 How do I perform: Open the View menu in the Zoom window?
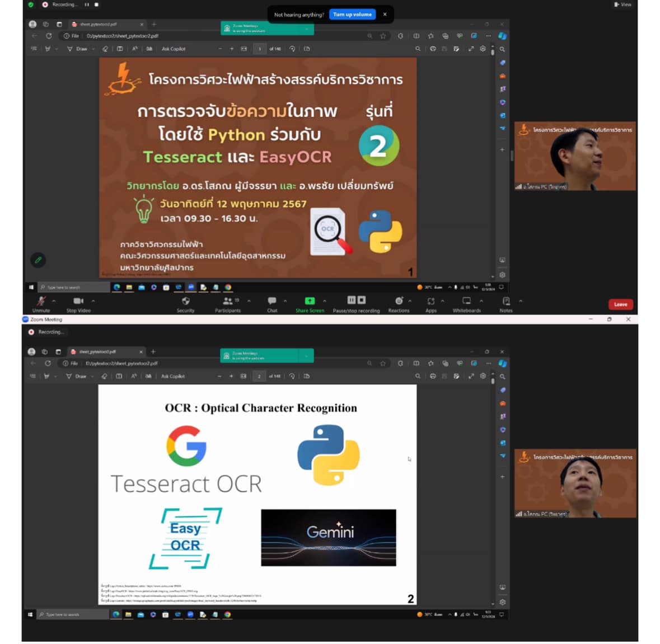click(622, 4)
